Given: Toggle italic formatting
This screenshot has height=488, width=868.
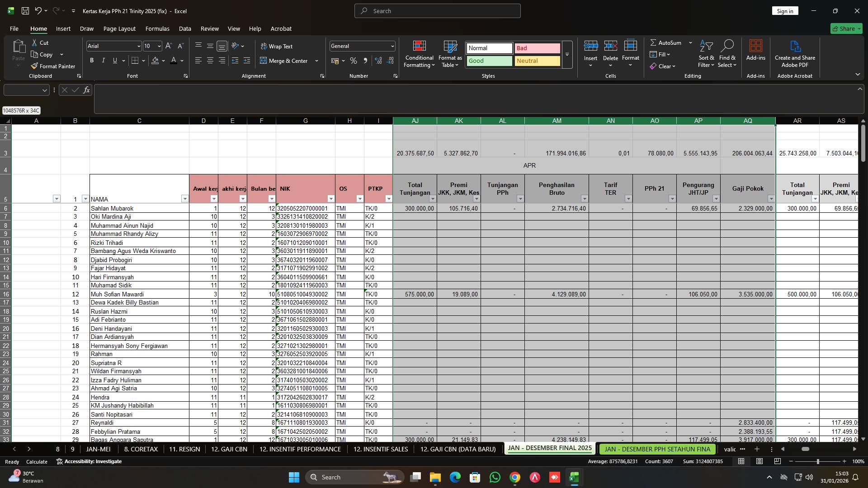Looking at the screenshot, I should (103, 60).
